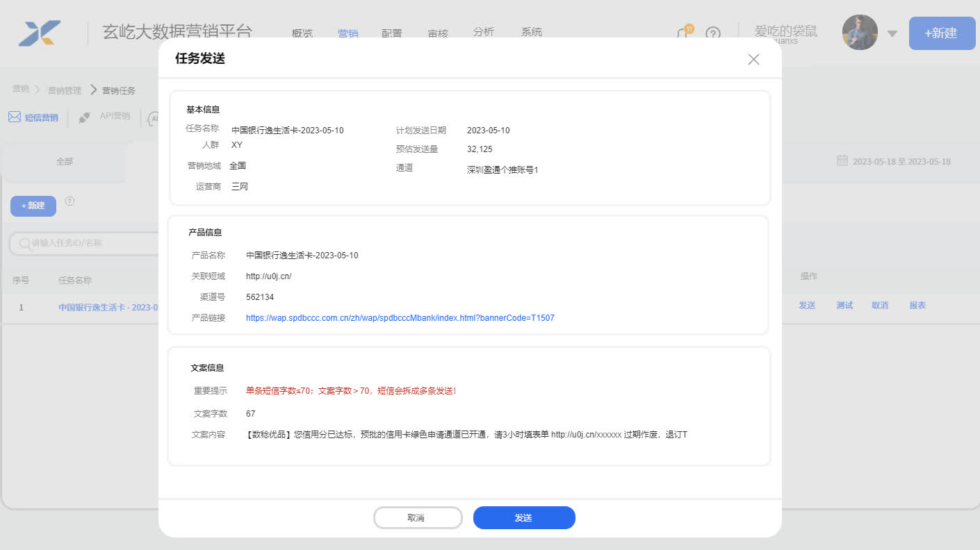Expand the user account dropdown arrow
This screenshot has width=980, height=550.
coord(892,34)
